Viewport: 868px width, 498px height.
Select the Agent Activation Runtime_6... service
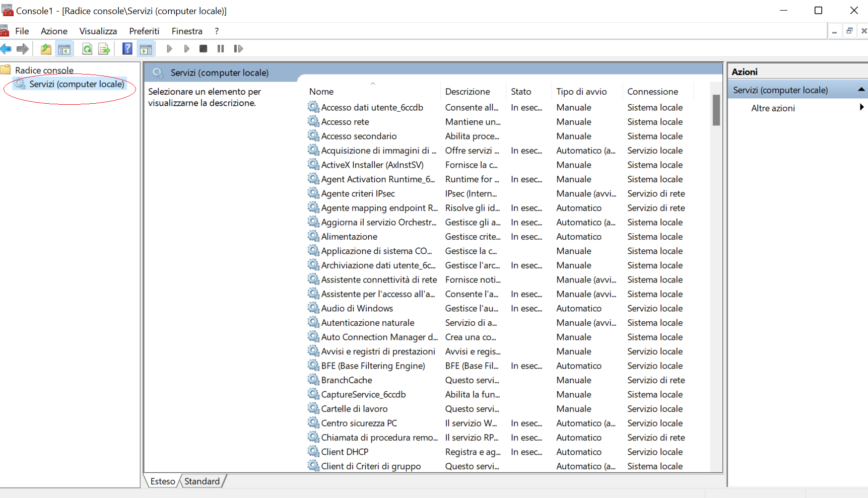click(378, 179)
